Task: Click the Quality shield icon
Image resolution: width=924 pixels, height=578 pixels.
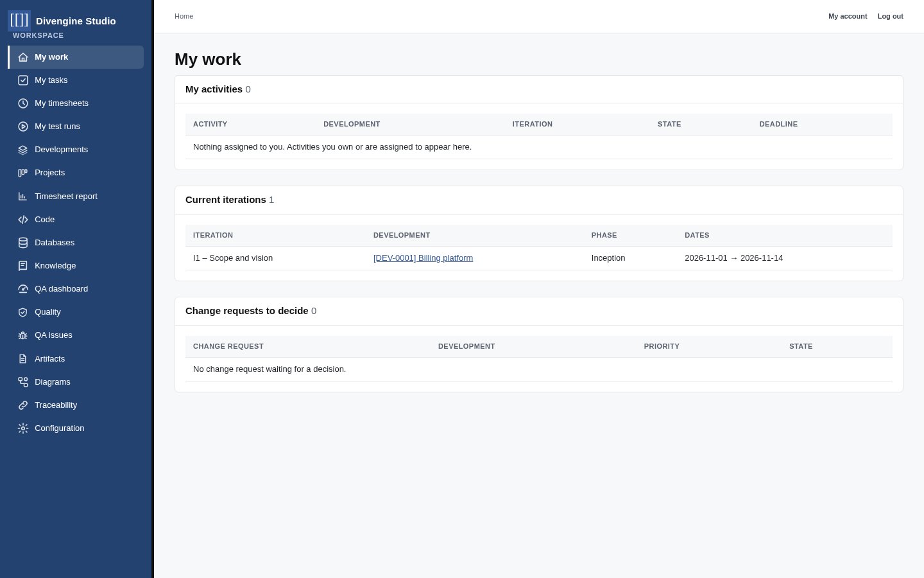Action: 23,312
